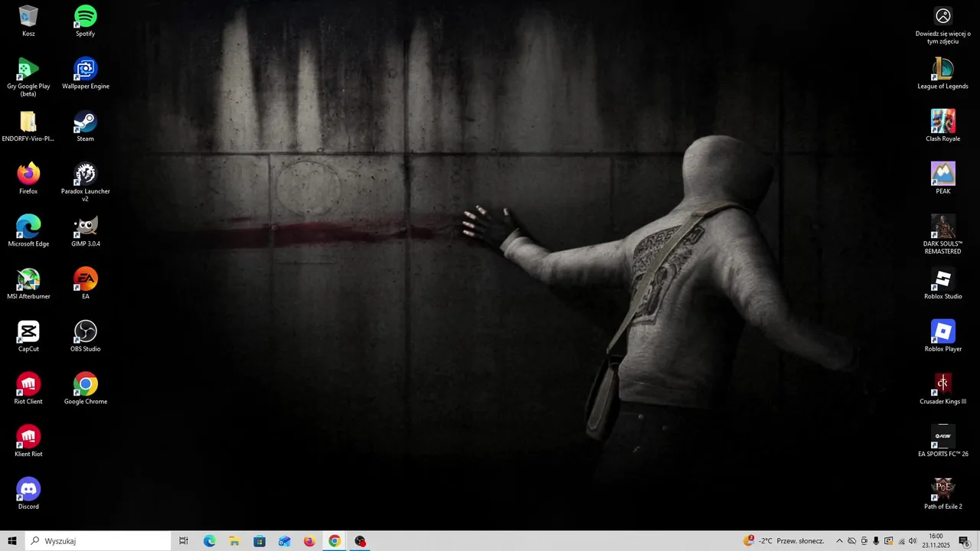Open Firefox from the taskbar

(x=309, y=541)
